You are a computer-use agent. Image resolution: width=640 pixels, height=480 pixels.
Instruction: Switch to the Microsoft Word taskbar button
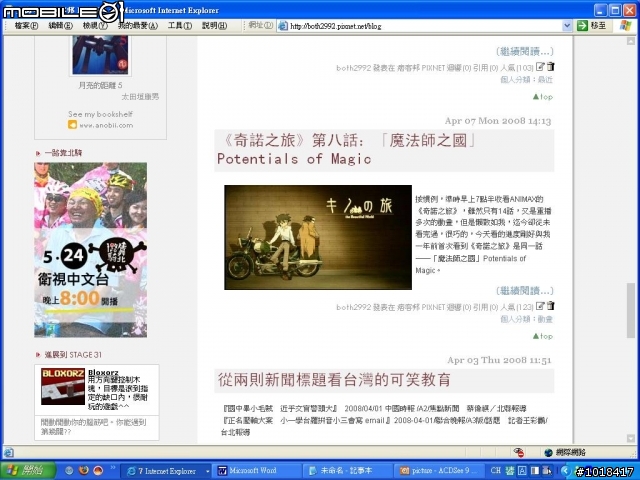(257, 471)
